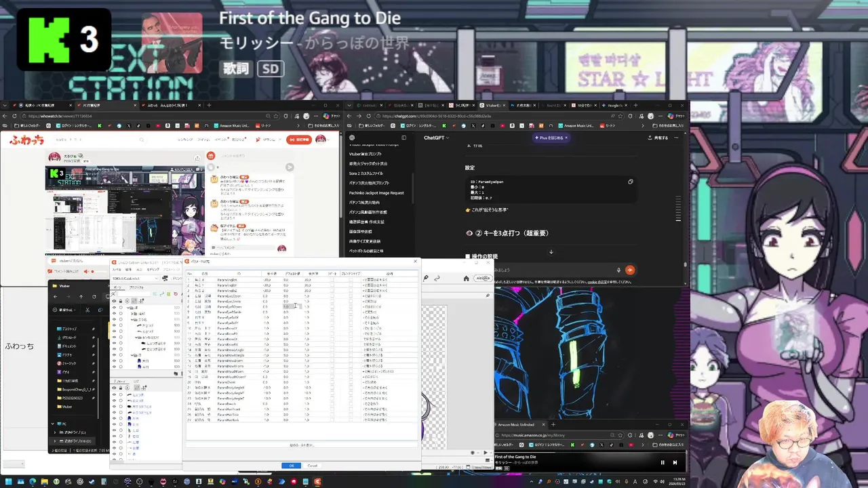
Task: Open profile dropdown arrow on Whowatch header
Action: [329, 140]
